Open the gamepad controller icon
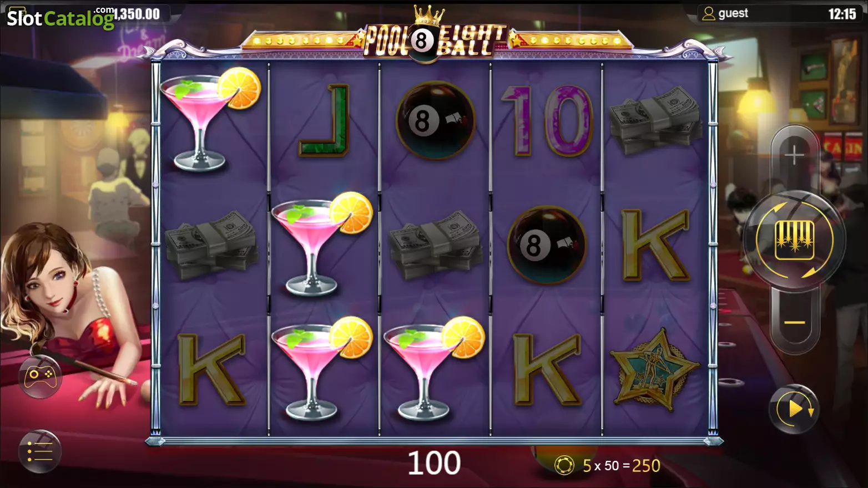Image resolution: width=868 pixels, height=488 pixels. click(x=39, y=377)
